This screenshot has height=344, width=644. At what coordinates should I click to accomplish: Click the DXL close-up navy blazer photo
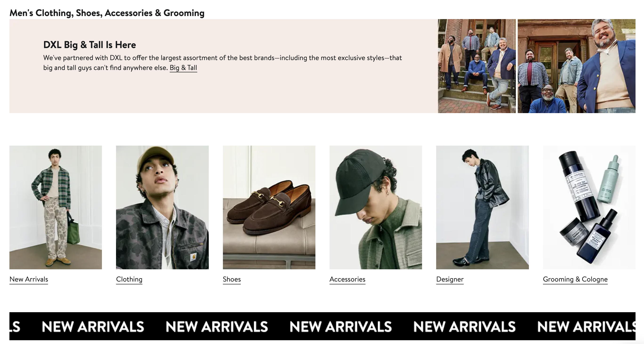coord(576,66)
